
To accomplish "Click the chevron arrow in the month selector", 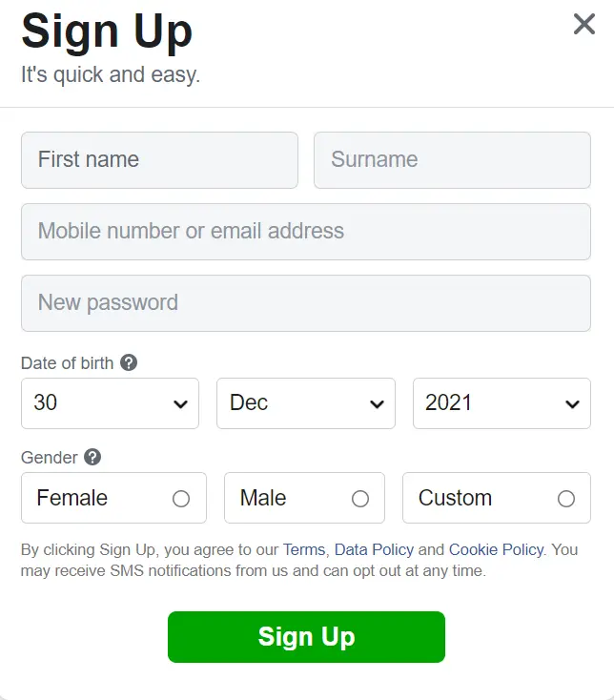I will (x=377, y=404).
